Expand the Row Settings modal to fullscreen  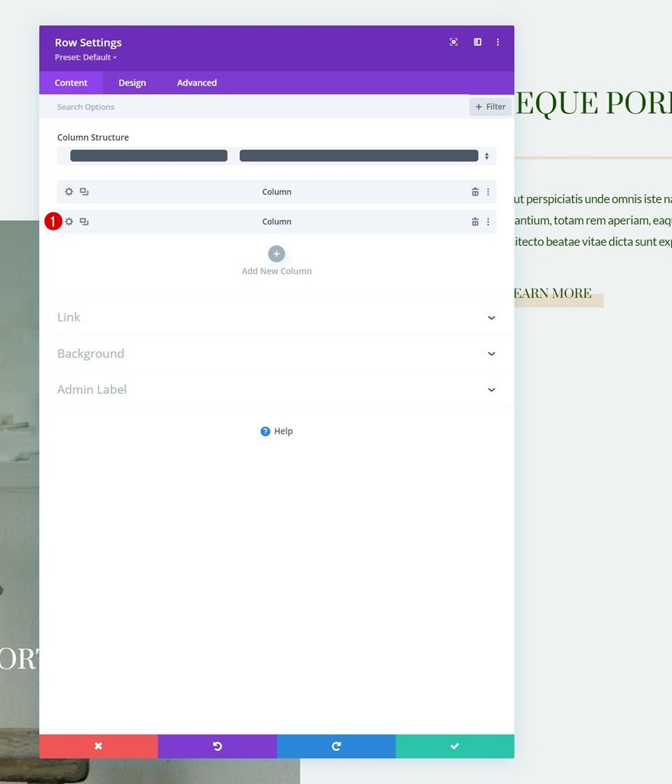[454, 42]
